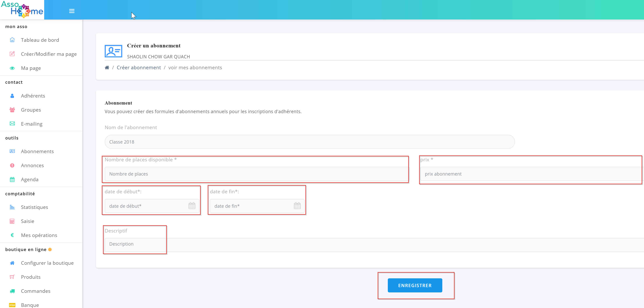Screen dimensions: 644x308
Task: Open the dashboard via the house icon beside 'Tableau de bord'
Action: pos(12,40)
